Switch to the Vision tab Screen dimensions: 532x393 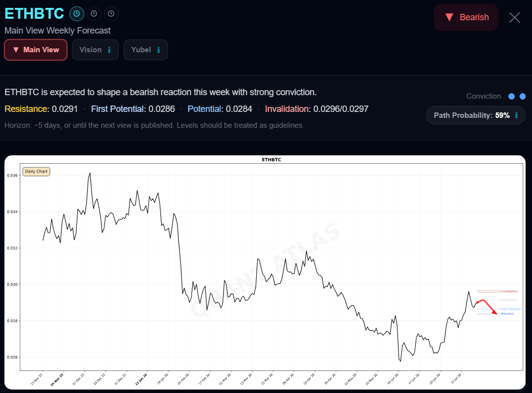point(95,50)
